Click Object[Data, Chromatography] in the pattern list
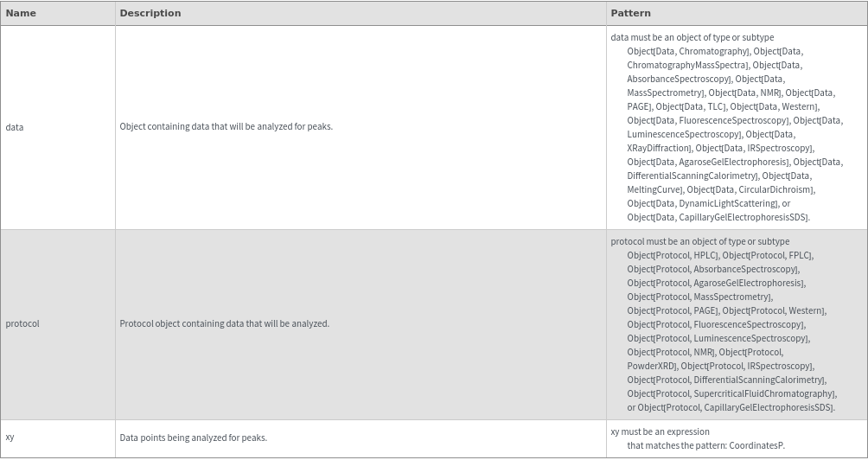Image resolution: width=868 pixels, height=460 pixels. point(688,51)
